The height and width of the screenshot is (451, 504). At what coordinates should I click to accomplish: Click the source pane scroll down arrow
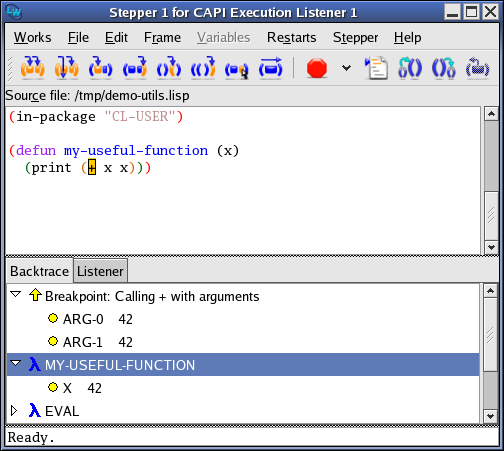491,247
